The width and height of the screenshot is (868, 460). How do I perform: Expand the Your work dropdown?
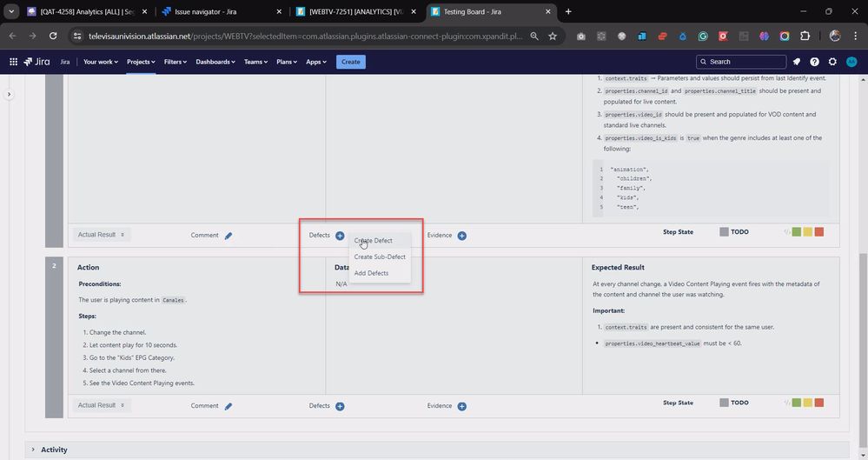coord(100,62)
